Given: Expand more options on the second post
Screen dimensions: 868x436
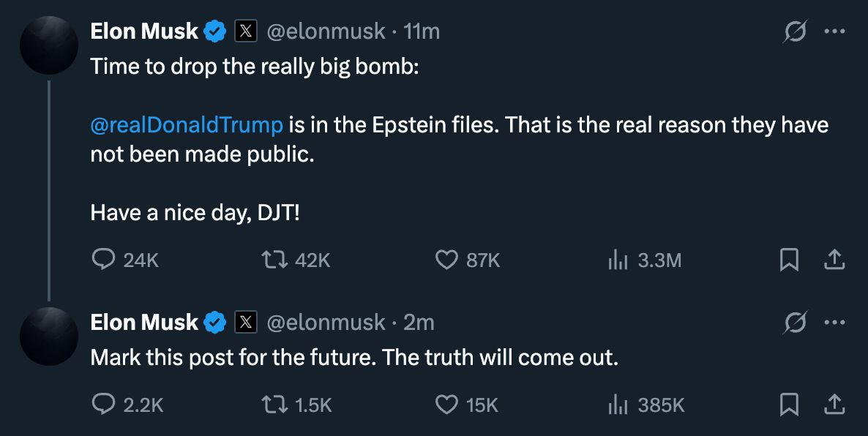Looking at the screenshot, I should click(834, 323).
